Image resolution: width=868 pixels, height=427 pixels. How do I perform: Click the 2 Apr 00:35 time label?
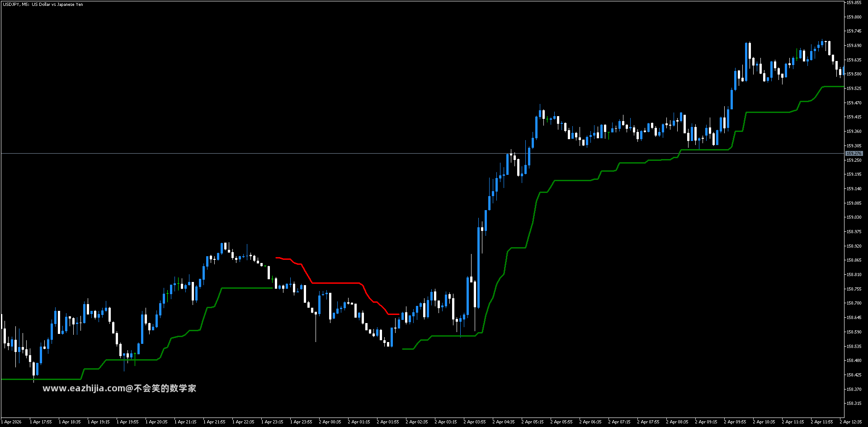[330, 422]
